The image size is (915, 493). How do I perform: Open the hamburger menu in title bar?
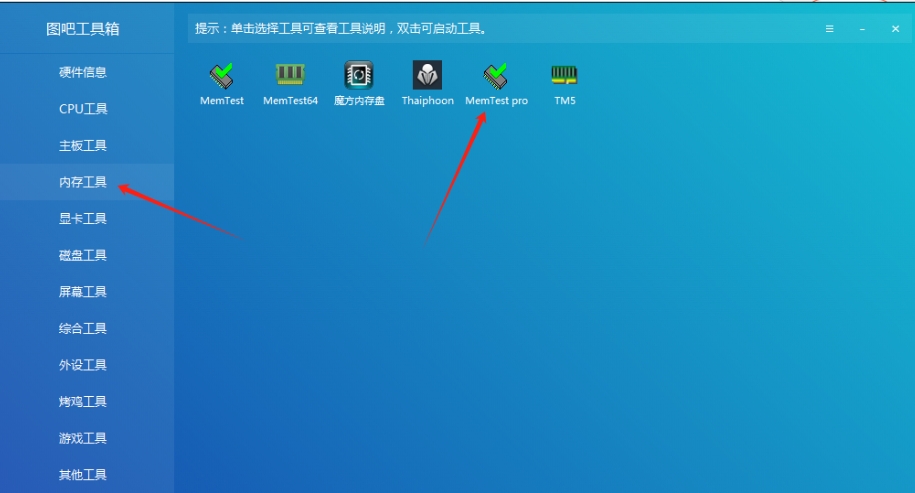click(830, 29)
